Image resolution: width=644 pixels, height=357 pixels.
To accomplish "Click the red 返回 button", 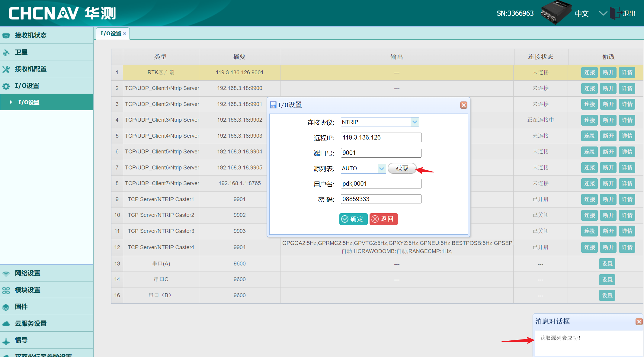I will click(383, 219).
